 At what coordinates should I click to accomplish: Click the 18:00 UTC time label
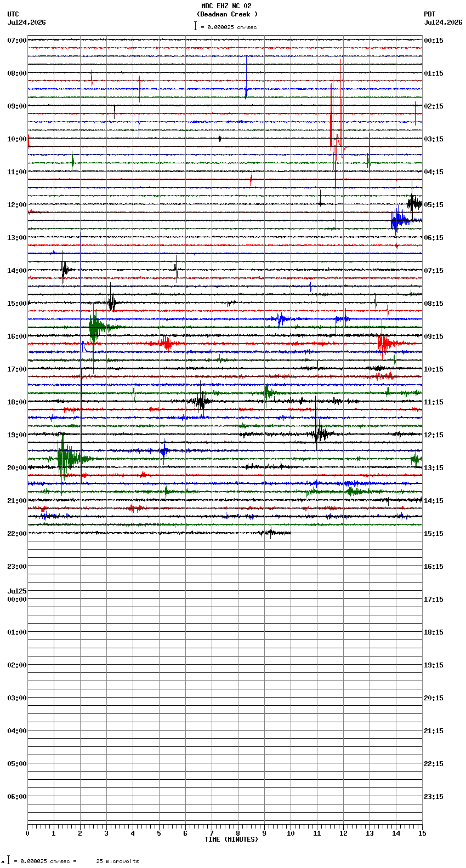pos(16,402)
